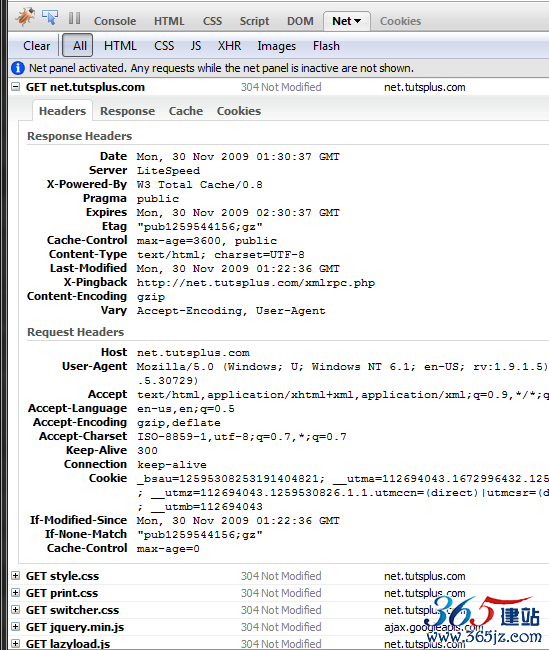Switch to the HTML panel tab
The width and height of the screenshot is (549, 650).
tap(169, 21)
